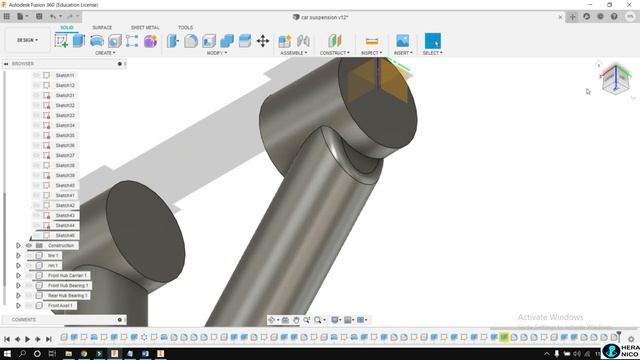Jump to the end of the timeline
This screenshot has height=360, width=640.
49,339
